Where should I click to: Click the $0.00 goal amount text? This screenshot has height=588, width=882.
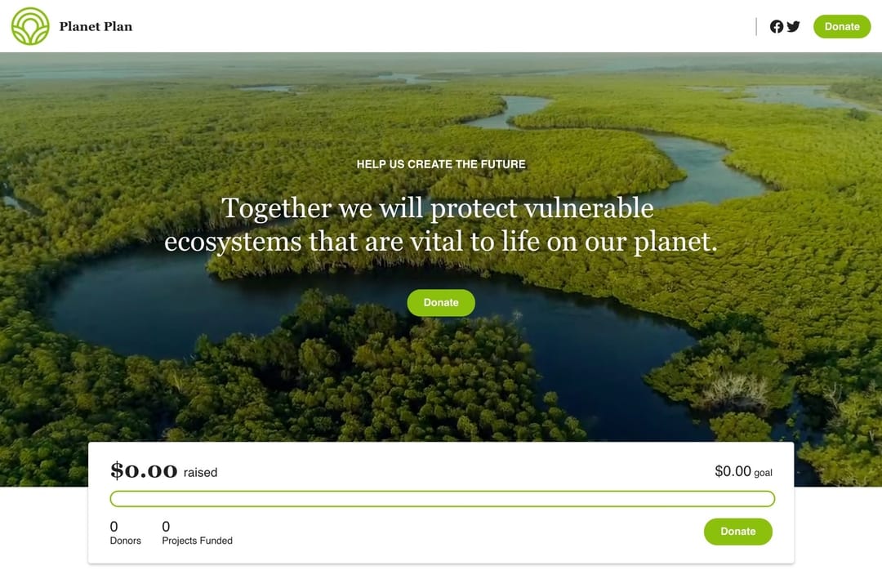pos(743,471)
